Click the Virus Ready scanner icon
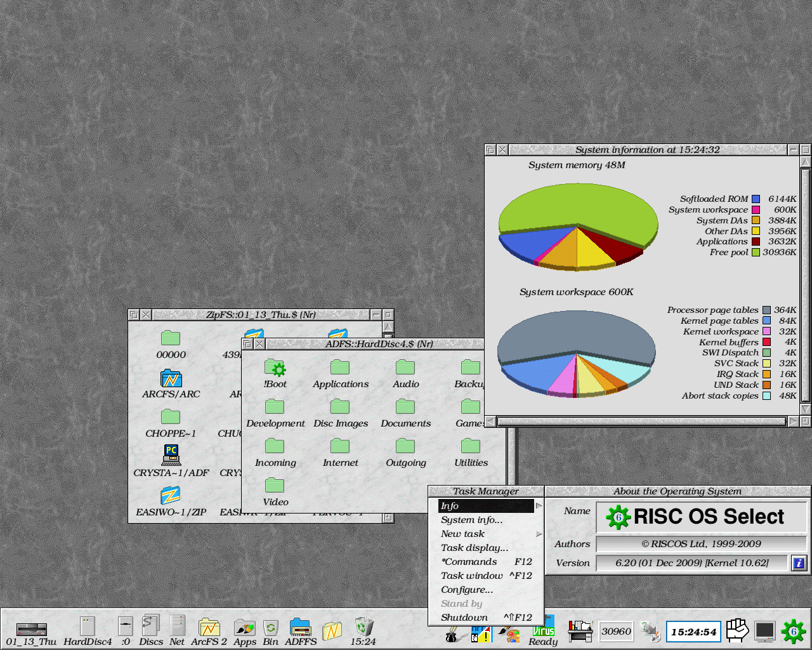Image resolution: width=812 pixels, height=650 pixels. [x=544, y=630]
